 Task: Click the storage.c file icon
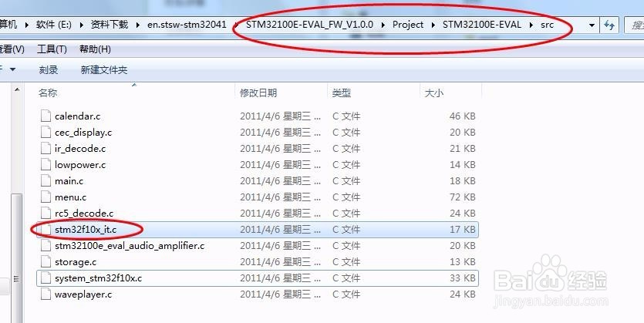(46, 262)
